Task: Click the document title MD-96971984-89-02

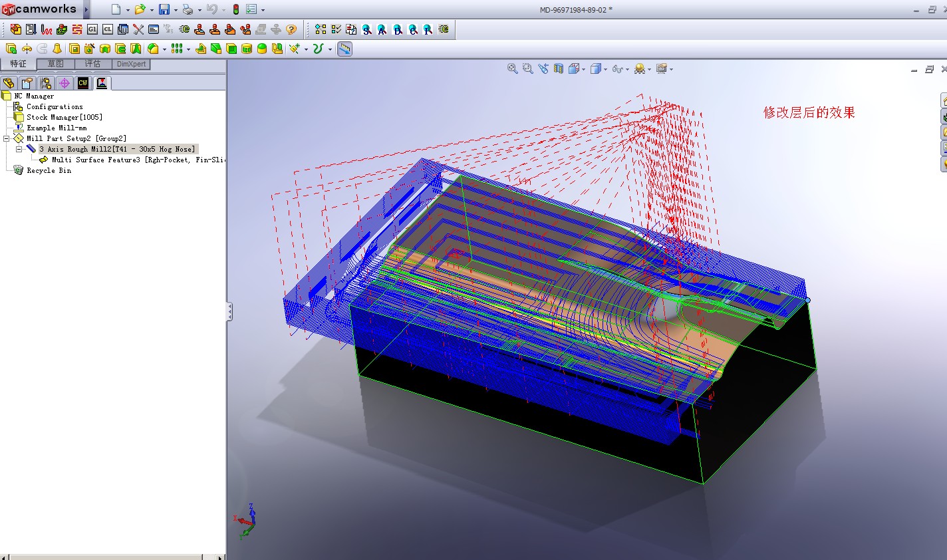Action: pos(576,10)
